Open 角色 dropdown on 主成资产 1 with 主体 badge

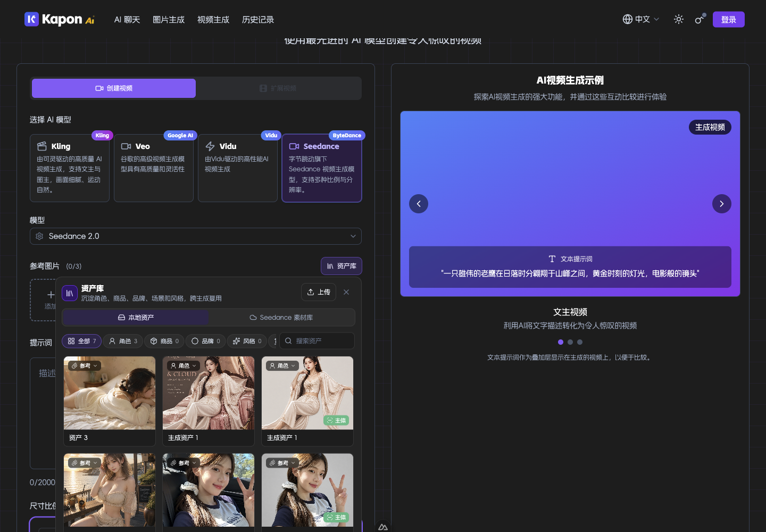282,366
